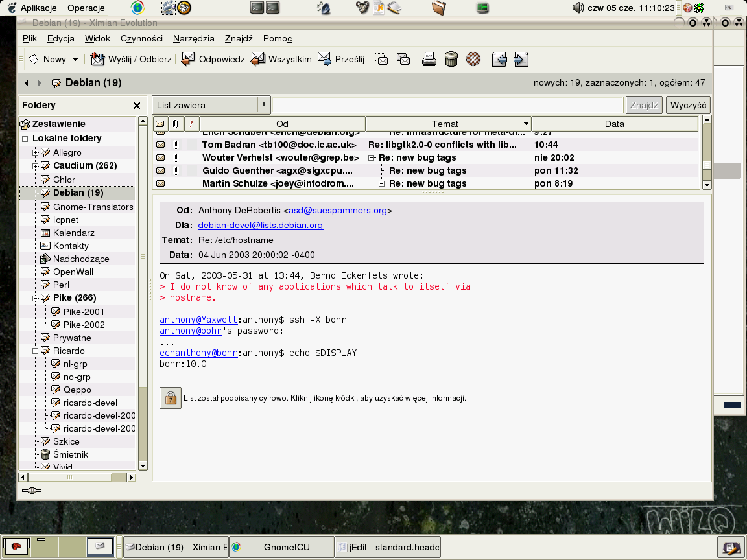Expand the Allegro folder tree node
Viewport: 747px width, 560px height.
(x=36, y=152)
